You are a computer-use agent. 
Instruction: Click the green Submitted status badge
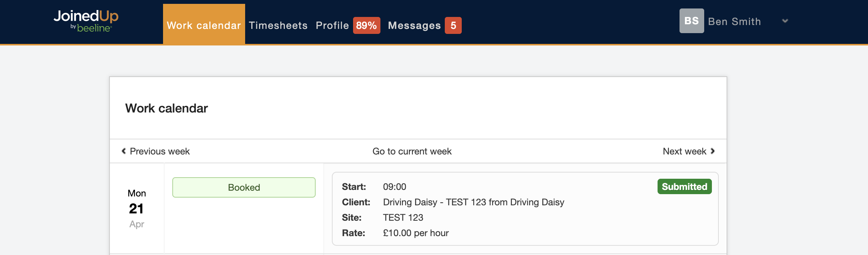coord(684,187)
